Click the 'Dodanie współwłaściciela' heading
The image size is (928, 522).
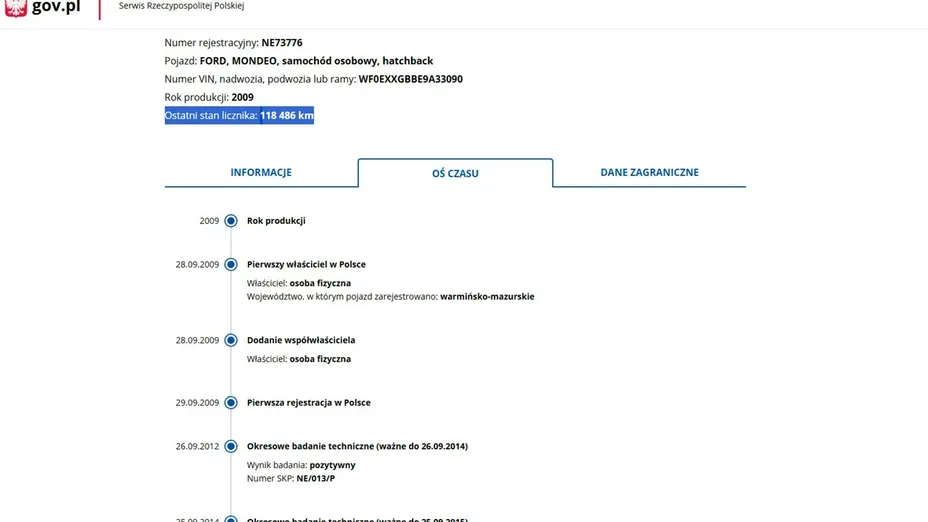click(x=301, y=340)
